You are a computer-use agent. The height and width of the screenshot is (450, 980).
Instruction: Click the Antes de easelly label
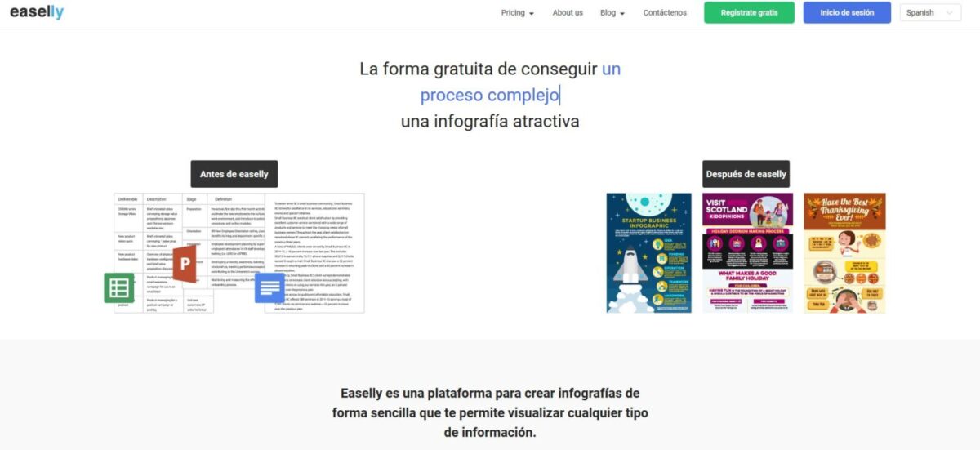coord(234,174)
